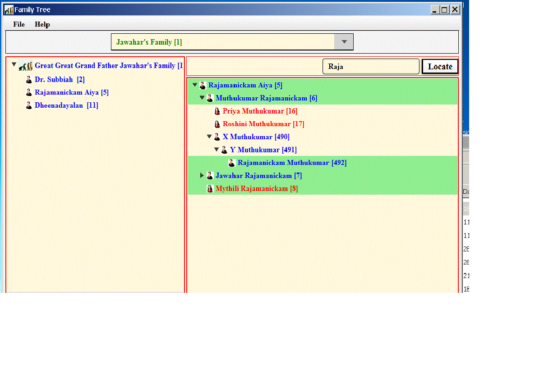This screenshot has height=392, width=544.
Task: Click the person icon beside Rajamanickam Muthukumar [492]
Action: (232, 162)
